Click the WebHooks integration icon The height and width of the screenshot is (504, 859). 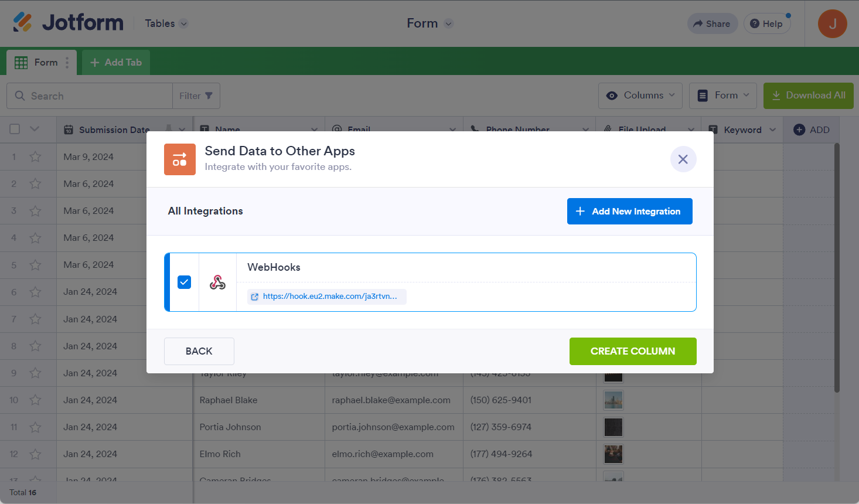click(x=218, y=282)
